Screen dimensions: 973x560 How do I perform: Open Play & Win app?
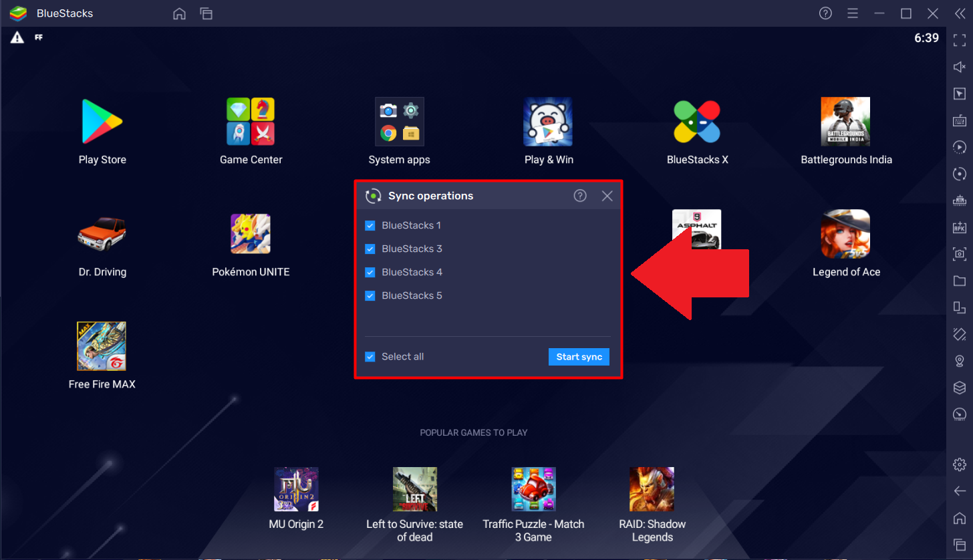click(x=548, y=122)
